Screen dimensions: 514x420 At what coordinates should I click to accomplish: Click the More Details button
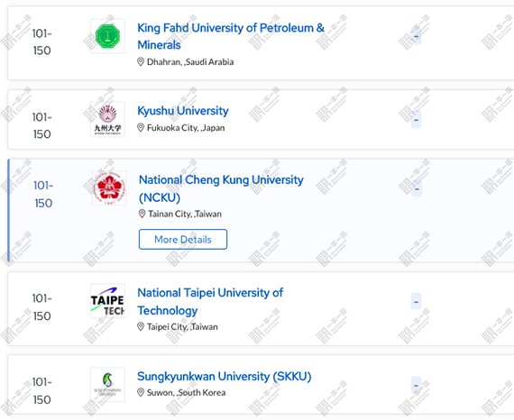tap(183, 239)
